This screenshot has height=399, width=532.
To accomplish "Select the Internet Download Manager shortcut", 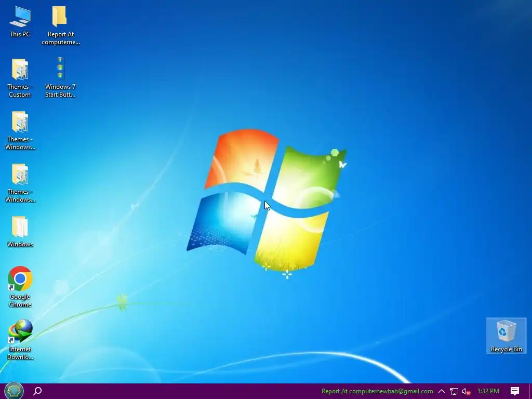I will point(20,339).
